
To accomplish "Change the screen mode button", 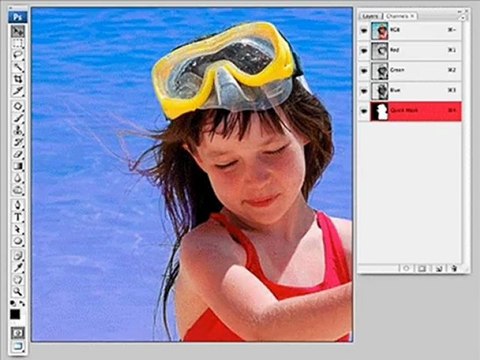I will tap(18, 347).
